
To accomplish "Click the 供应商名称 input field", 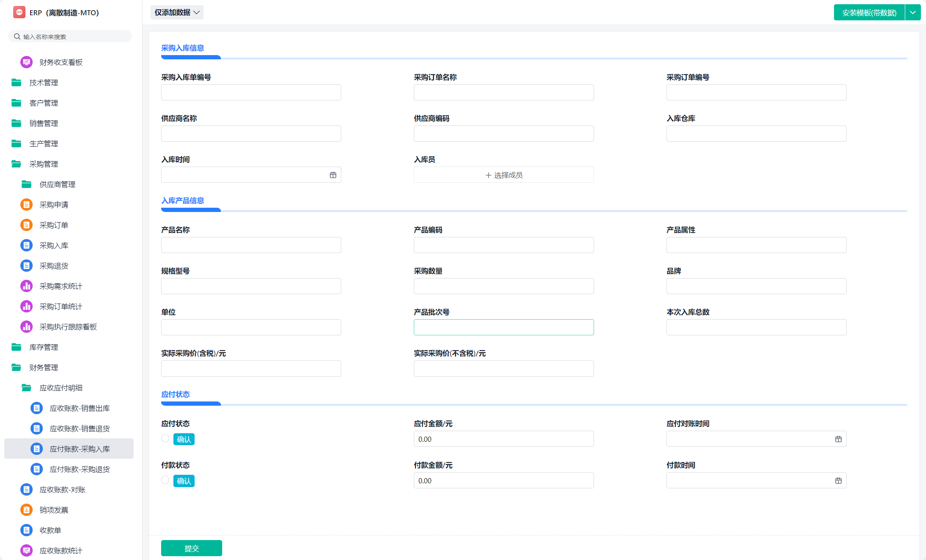I will [x=251, y=134].
